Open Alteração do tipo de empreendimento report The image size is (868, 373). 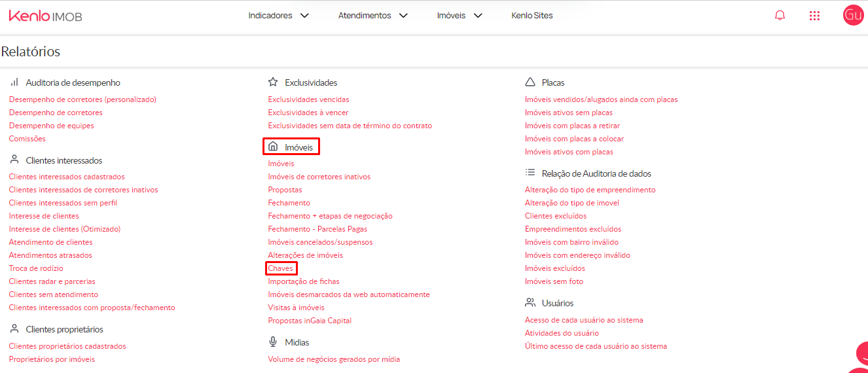point(590,190)
